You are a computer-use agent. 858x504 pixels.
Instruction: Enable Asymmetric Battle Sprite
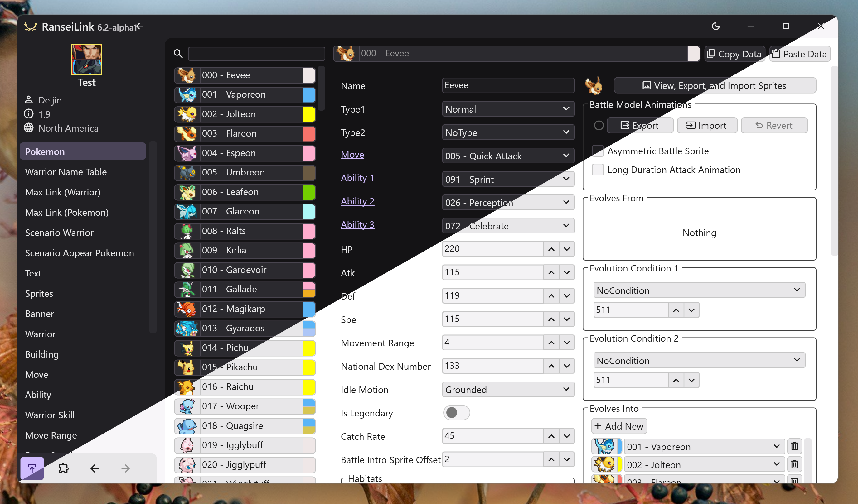pos(598,151)
